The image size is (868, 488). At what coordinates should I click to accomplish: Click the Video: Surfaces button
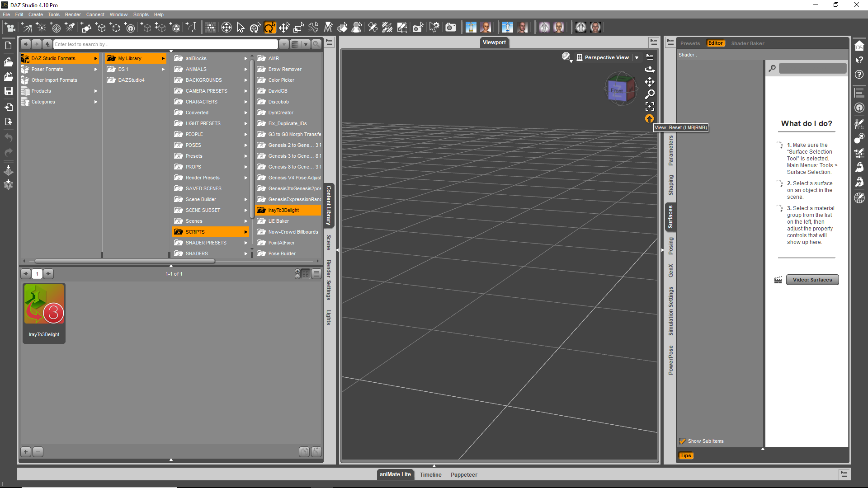(812, 280)
